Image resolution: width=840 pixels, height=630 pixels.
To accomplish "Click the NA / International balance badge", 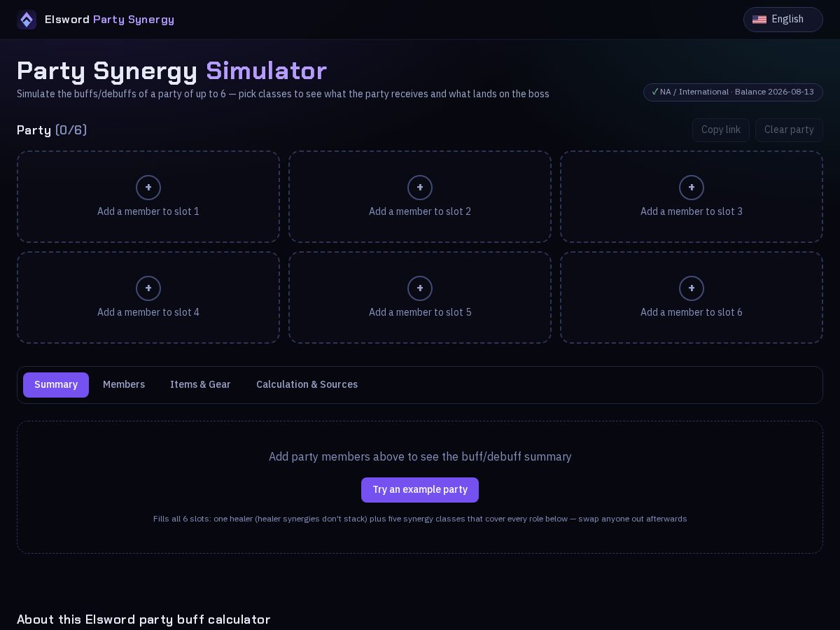I will (733, 92).
